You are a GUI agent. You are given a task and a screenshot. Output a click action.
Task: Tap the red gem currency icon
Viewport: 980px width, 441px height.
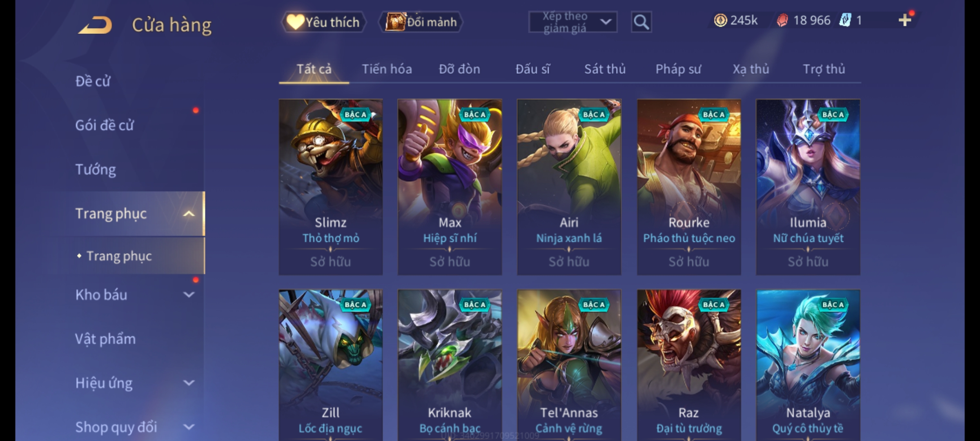[x=782, y=20]
